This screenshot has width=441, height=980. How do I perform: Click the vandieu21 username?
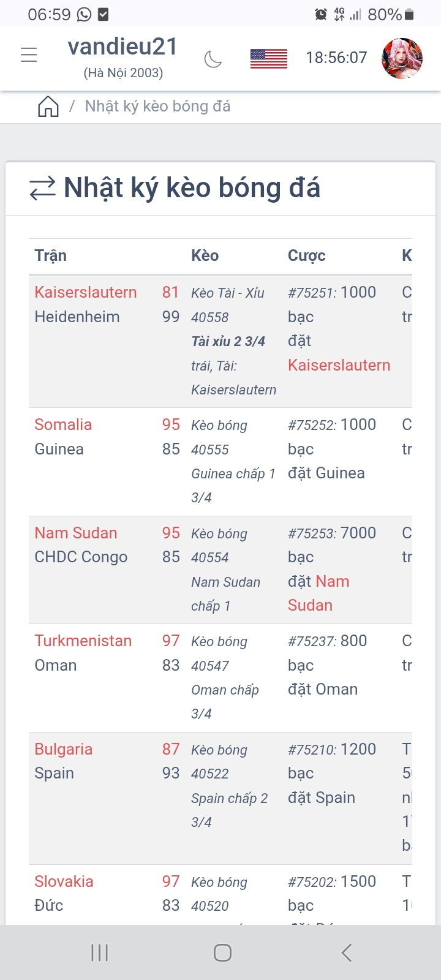click(x=123, y=47)
